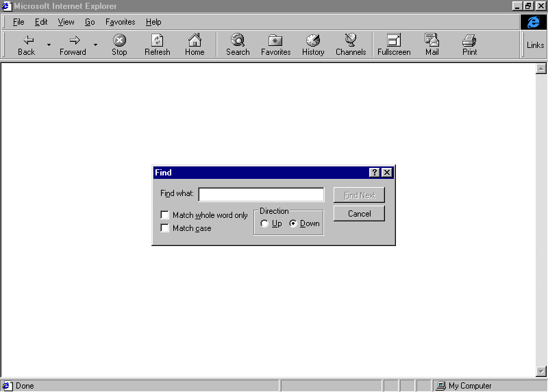
Task: Expand the Links toolbar band
Action: [x=535, y=45]
